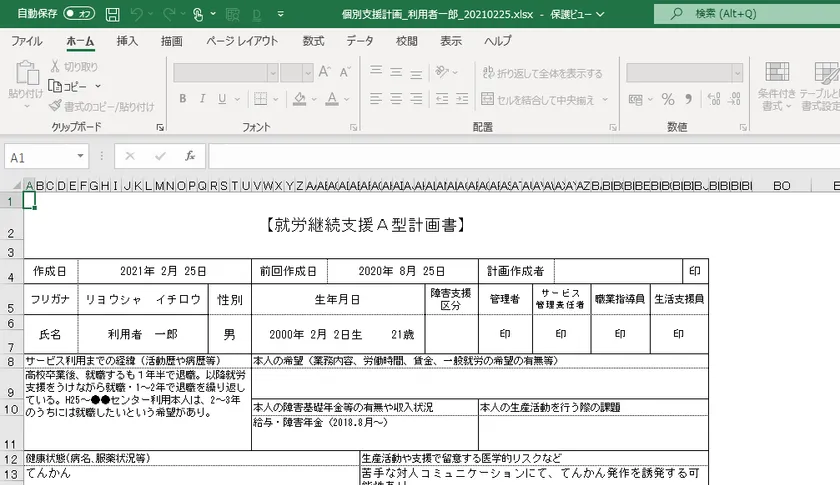840x485 pixels.
Task: Click the Save icon in title bar
Action: tap(112, 14)
